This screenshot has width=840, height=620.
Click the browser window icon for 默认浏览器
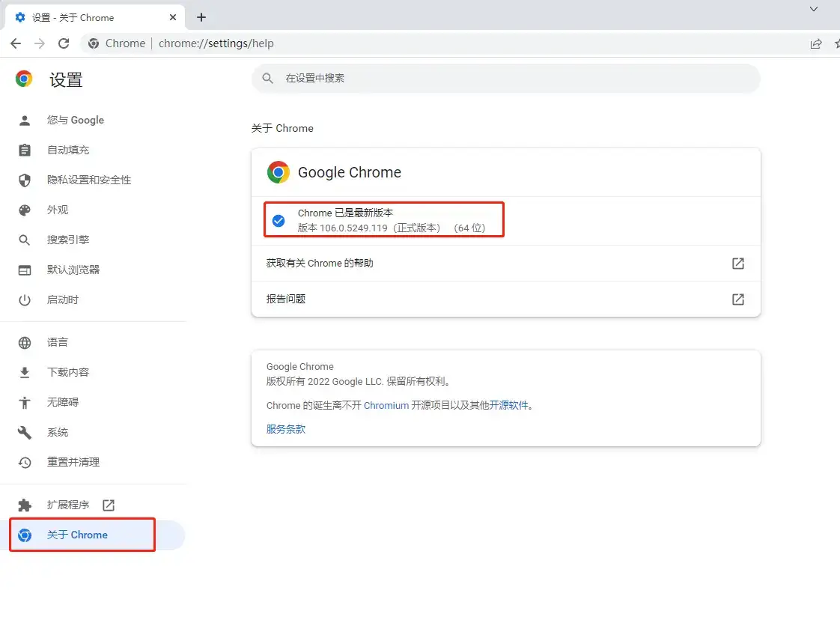25,270
